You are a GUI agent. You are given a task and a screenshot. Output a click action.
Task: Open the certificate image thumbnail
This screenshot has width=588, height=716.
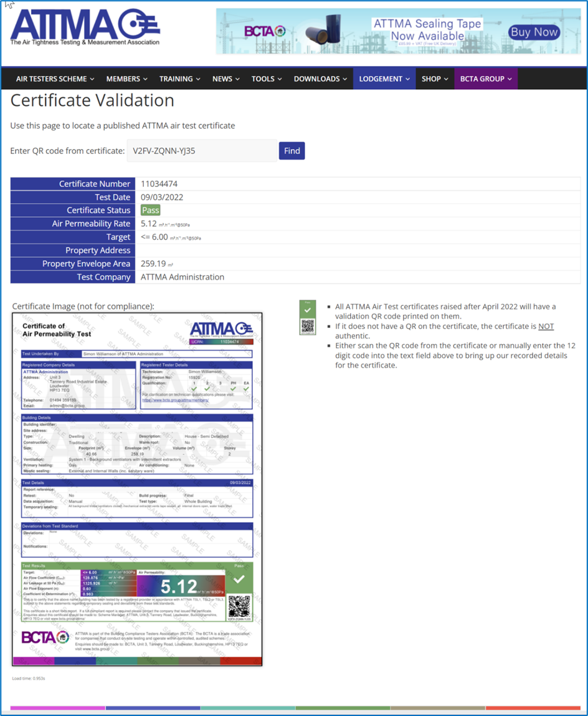137,489
